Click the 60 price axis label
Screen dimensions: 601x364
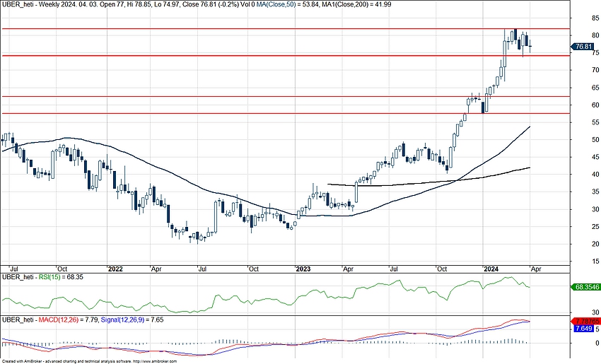[x=595, y=105]
